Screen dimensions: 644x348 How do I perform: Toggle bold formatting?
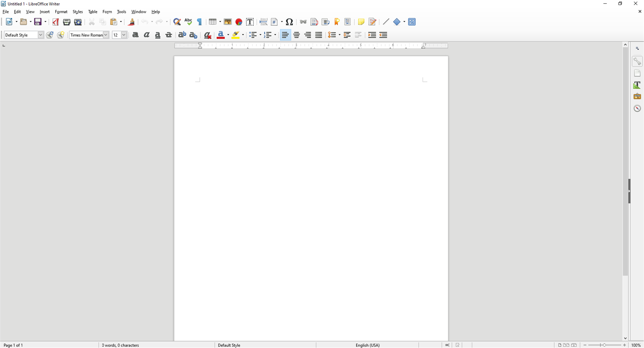point(135,35)
